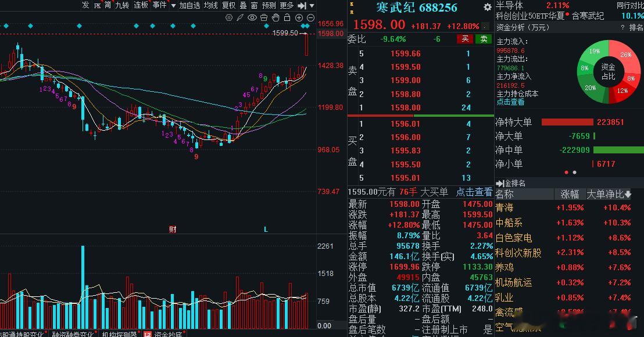The height and width of the screenshot is (337, 644).
Task: Expand the 事件 dropdown arrow
Action: 173,5
